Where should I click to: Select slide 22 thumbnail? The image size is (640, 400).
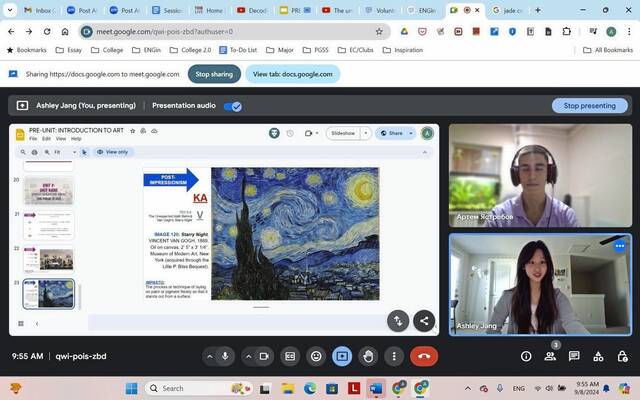click(x=49, y=260)
